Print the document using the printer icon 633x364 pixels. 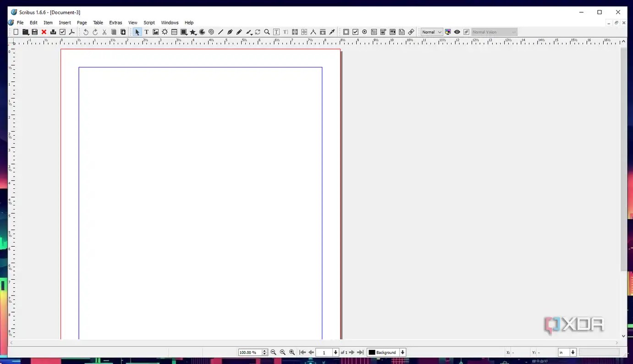pyautogui.click(x=53, y=32)
